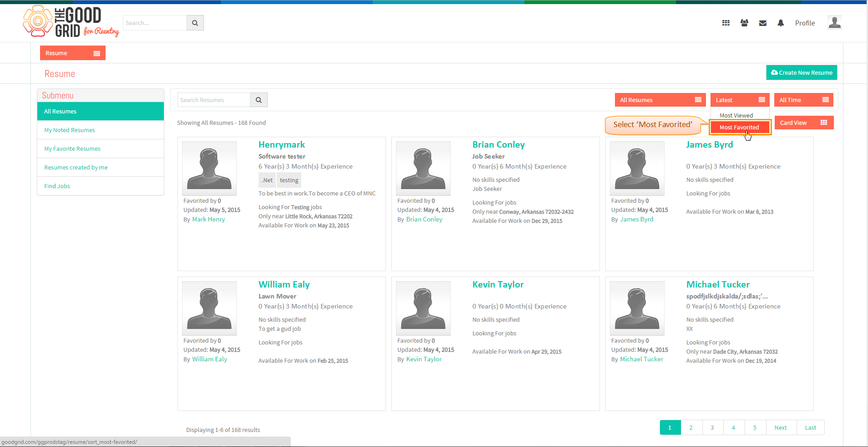Click Create New Resume button

pyautogui.click(x=802, y=72)
